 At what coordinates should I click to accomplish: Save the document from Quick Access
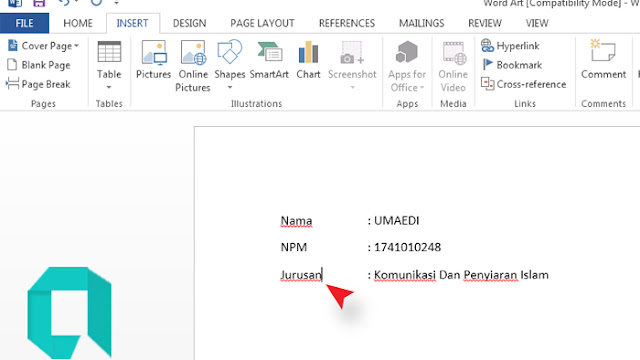click(x=39, y=3)
